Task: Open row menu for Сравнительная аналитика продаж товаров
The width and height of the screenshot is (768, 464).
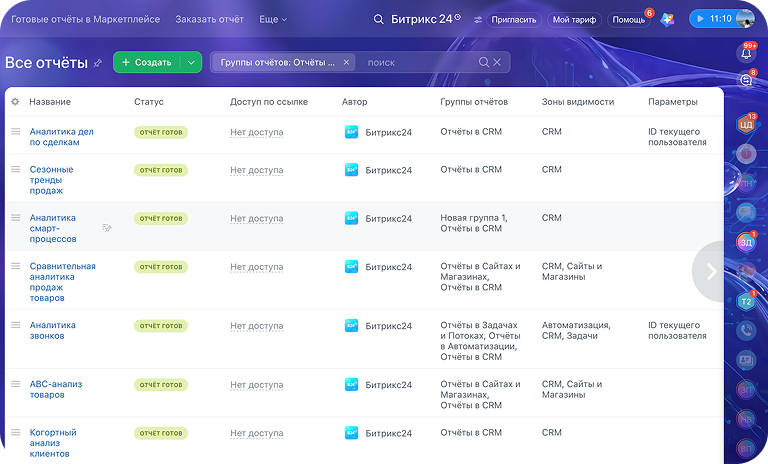Action: tap(16, 266)
